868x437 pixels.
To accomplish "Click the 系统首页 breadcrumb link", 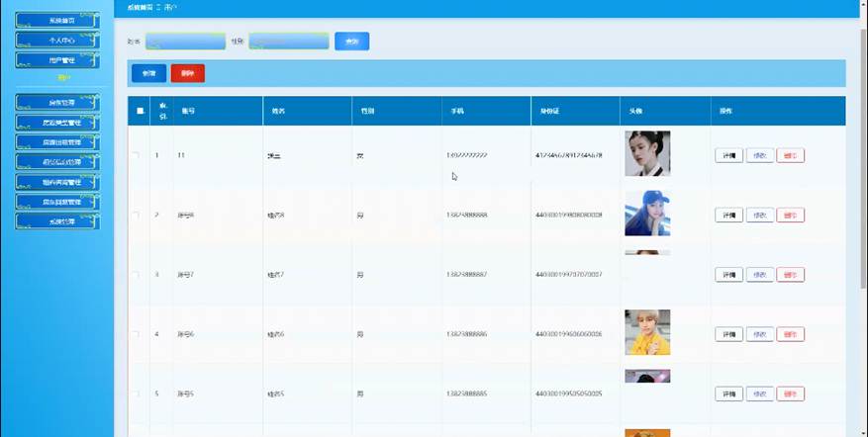I will [140, 8].
